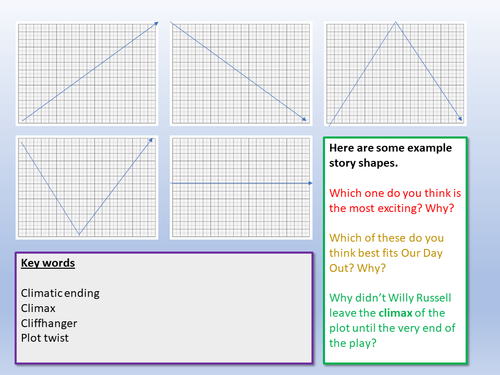Click the arrowhead of the flat line
The image size is (500, 375).
(x=310, y=183)
